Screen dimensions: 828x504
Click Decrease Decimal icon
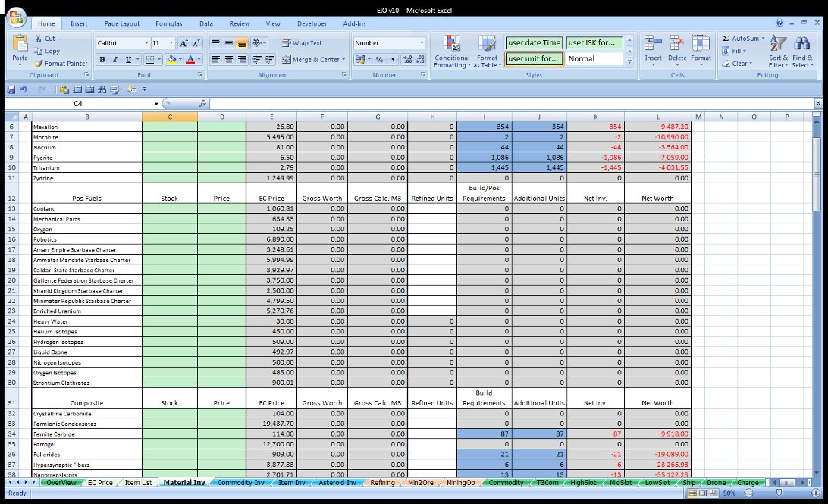point(420,60)
